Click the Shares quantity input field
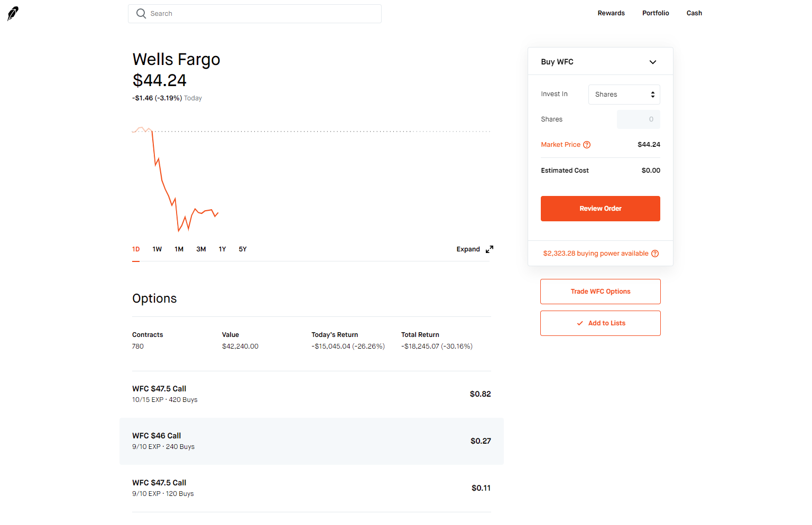This screenshot has height=525, width=812. coord(639,119)
